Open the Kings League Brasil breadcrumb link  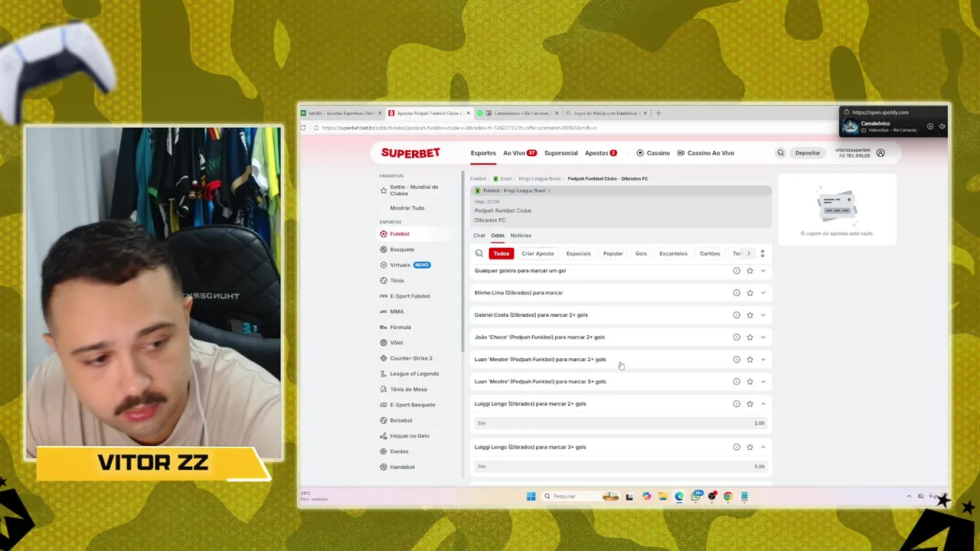(x=540, y=179)
